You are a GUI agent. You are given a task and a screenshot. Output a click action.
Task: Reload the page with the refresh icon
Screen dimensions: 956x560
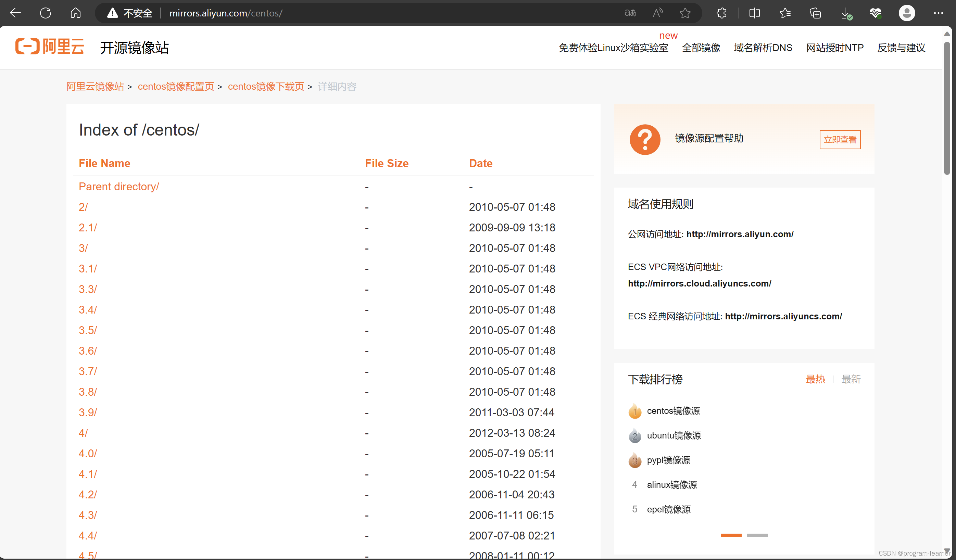tap(46, 13)
